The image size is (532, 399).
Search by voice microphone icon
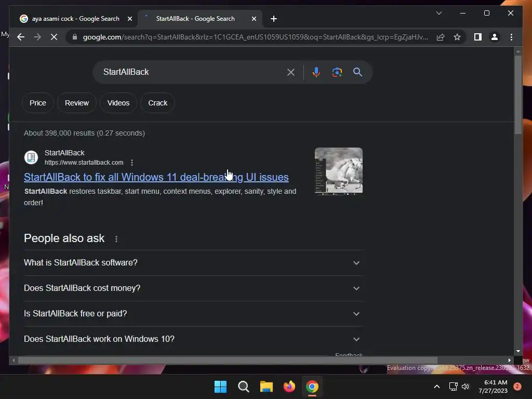(316, 72)
